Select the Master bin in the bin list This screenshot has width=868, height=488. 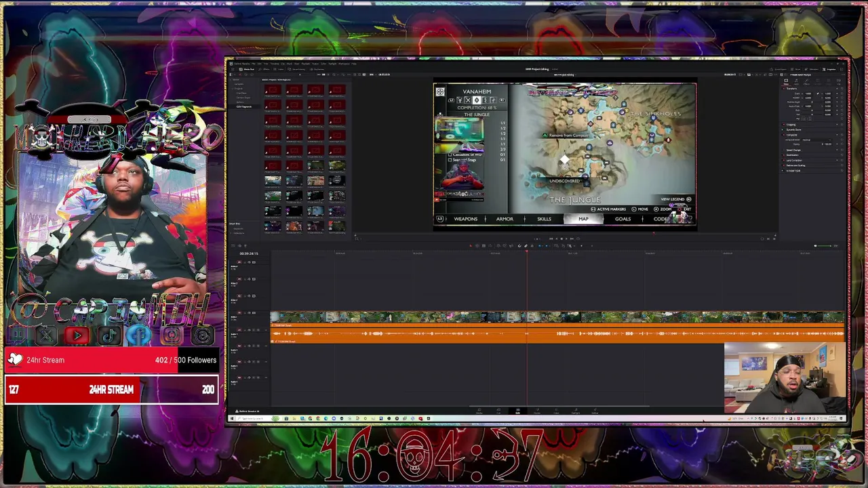click(235, 79)
